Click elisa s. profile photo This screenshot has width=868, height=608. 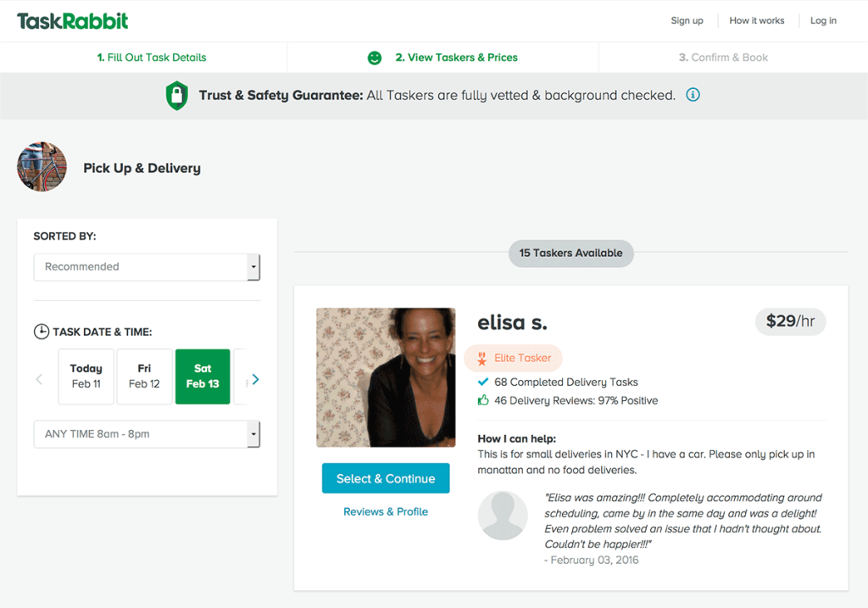coord(386,377)
